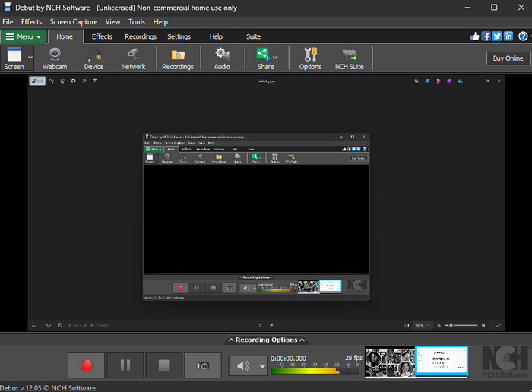Stop the recording
The height and width of the screenshot is (392, 532).
[164, 365]
